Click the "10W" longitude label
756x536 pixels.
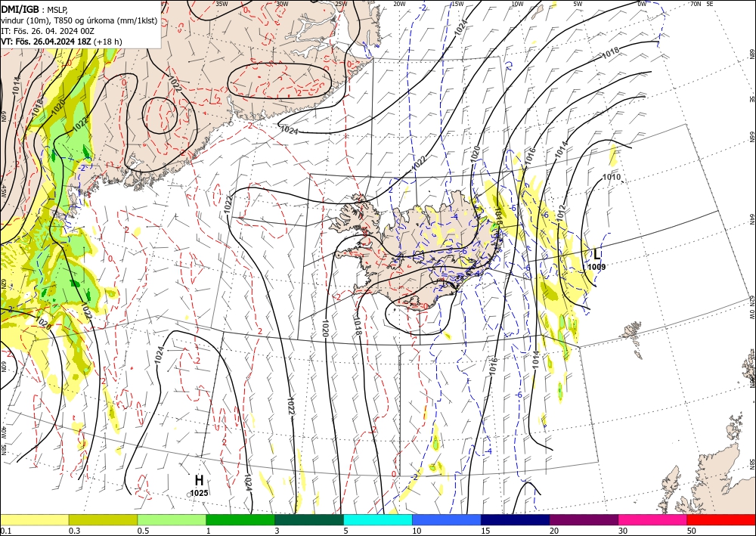coord(517,4)
